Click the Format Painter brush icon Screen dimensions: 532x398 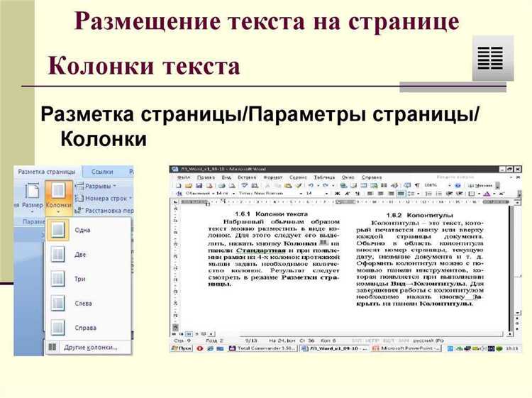[299, 186]
